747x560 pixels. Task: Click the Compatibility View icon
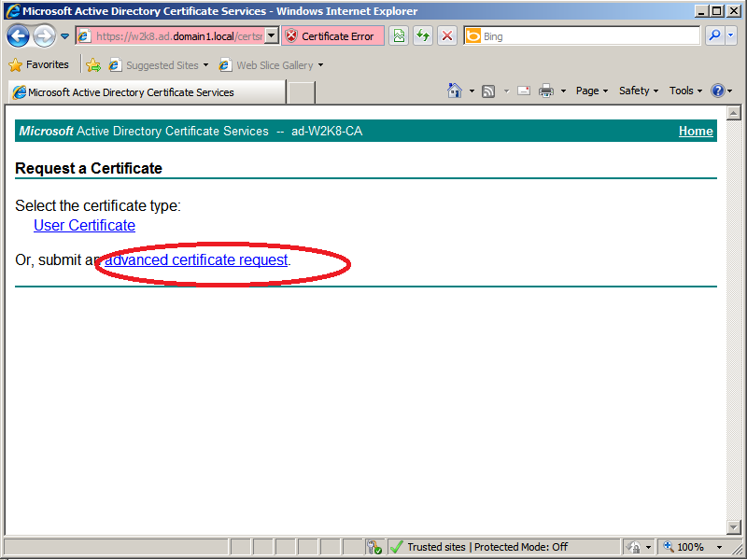point(399,36)
